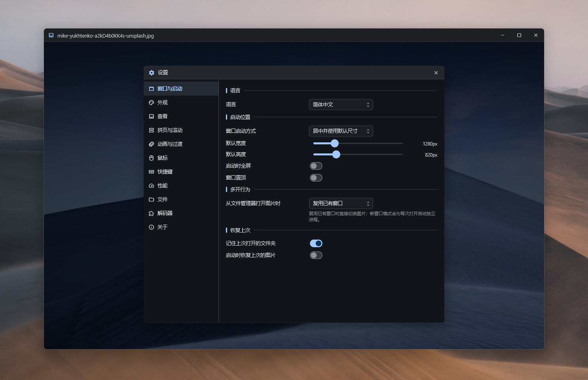588x380 pixels.
Task: Disable 记住上次打开的文件夹 toggle
Action: 316,243
